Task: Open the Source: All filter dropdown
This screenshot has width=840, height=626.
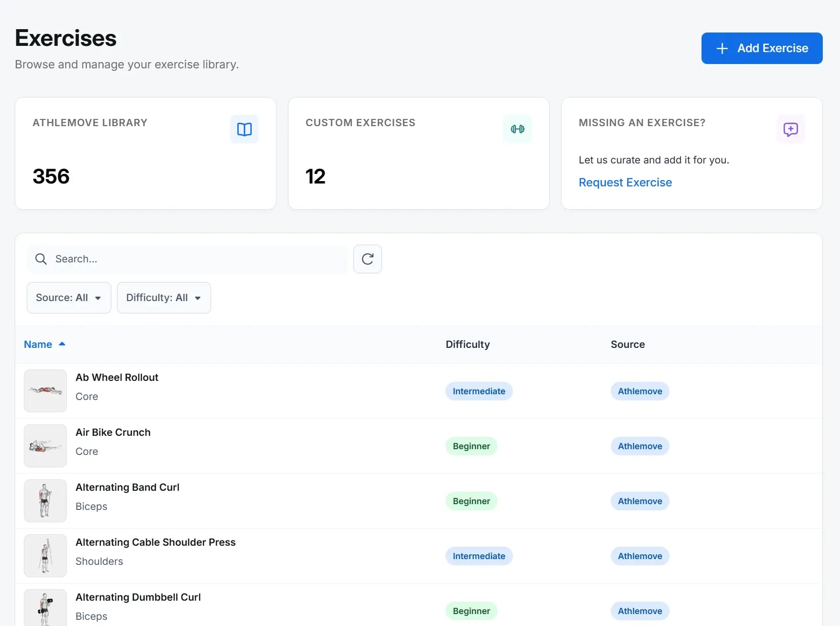Action: [x=68, y=297]
